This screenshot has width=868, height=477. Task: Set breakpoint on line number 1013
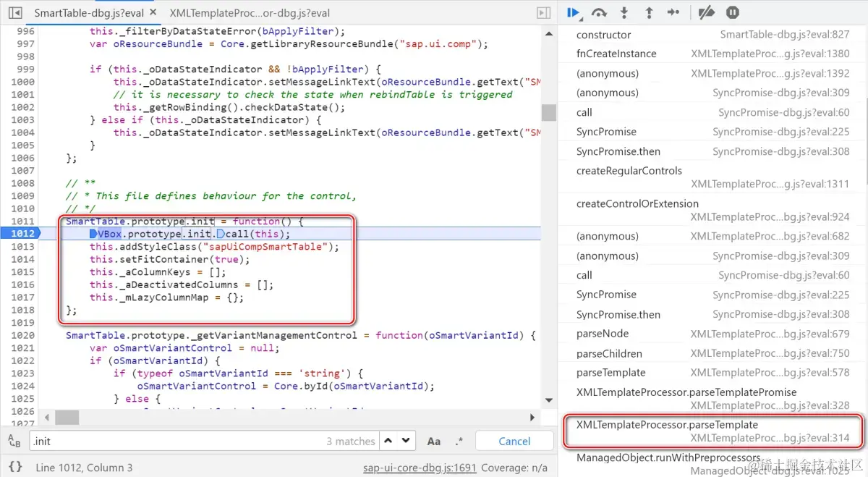(x=22, y=246)
